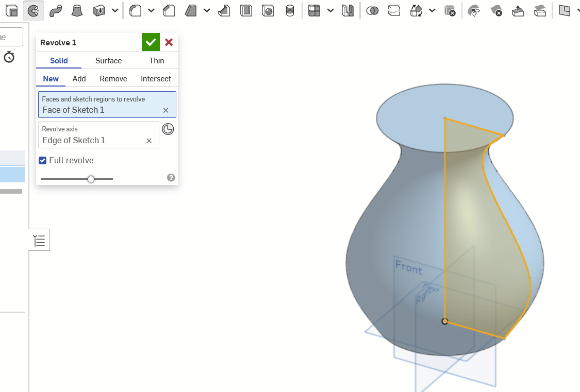Cancel the Revolve 1 dialog

pos(169,42)
